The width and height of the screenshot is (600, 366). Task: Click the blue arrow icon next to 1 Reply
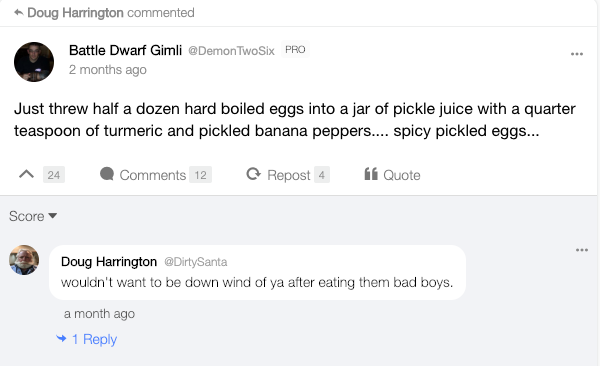61,338
